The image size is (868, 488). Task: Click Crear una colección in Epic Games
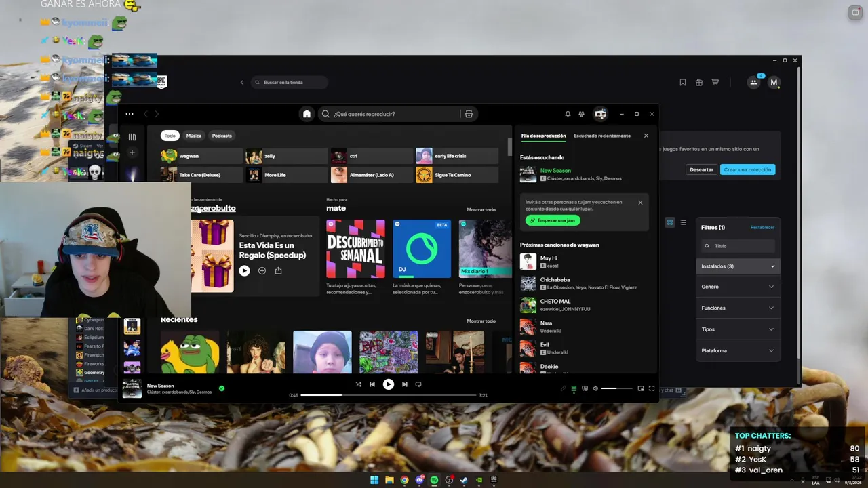tap(747, 169)
